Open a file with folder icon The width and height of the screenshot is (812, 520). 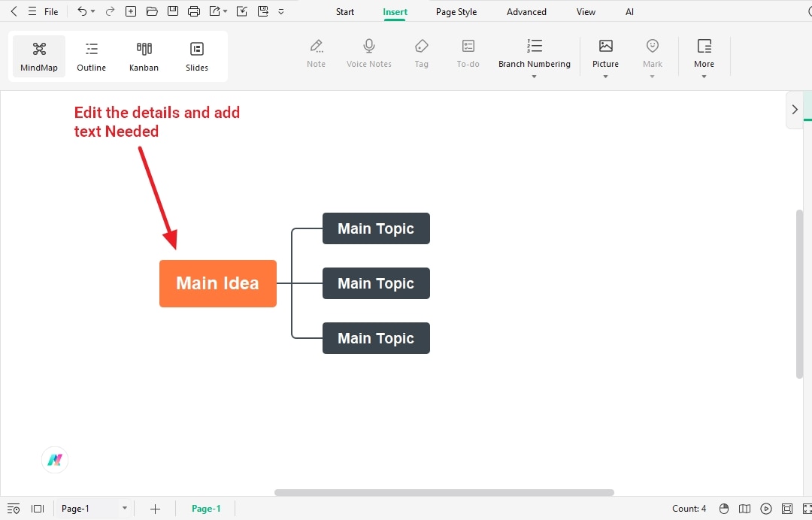(x=152, y=11)
